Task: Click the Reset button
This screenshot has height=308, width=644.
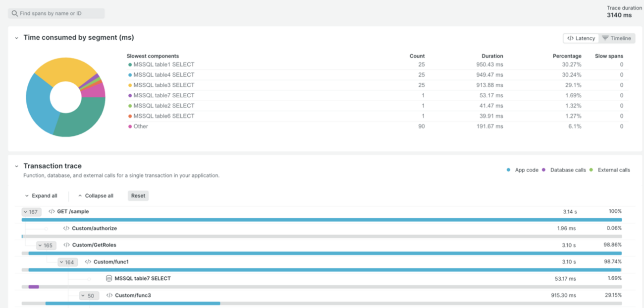Action: 138,196
